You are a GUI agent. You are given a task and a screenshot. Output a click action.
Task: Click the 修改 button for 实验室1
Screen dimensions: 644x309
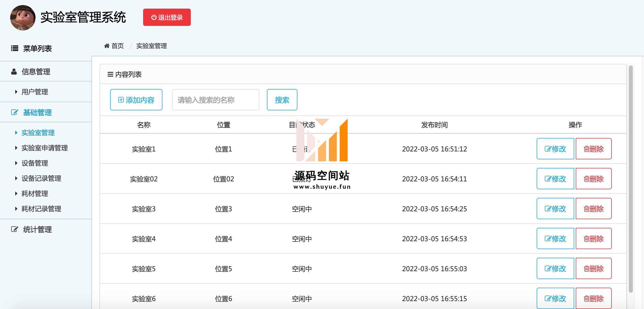pyautogui.click(x=555, y=149)
